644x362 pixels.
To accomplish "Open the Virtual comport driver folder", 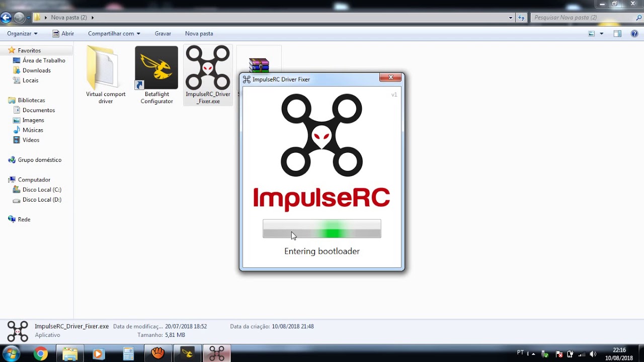I will point(106,74).
